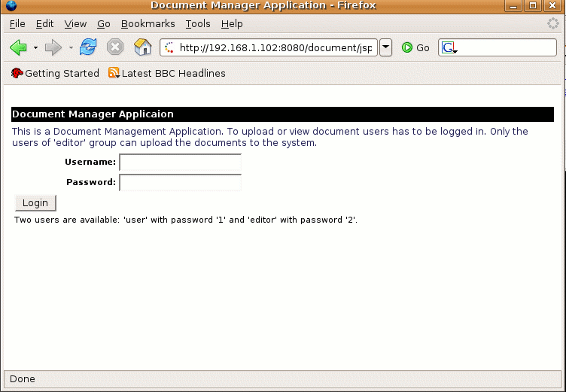Open the Google search engine selector
Image resolution: width=566 pixels, height=392 pixels.
(449, 47)
